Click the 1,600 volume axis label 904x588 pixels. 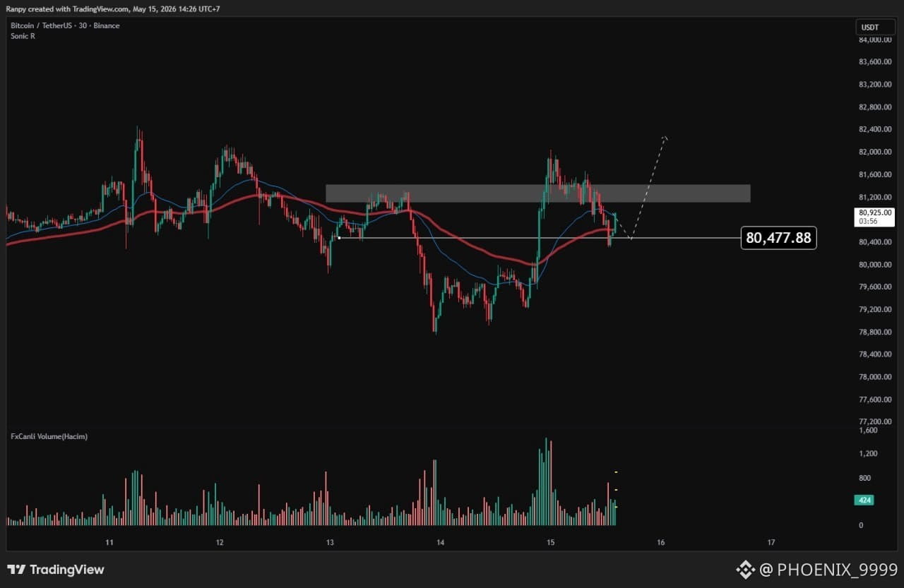pyautogui.click(x=868, y=430)
